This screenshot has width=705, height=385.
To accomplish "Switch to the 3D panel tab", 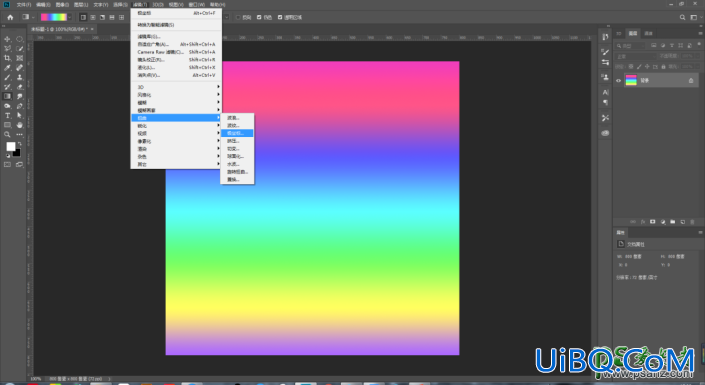I will (619, 33).
